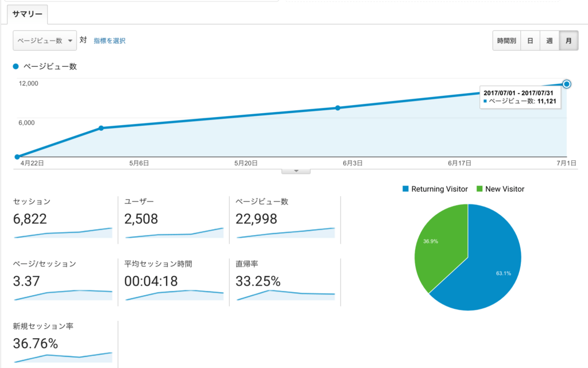Open the セッション sparkline showing 6,822

click(x=63, y=233)
